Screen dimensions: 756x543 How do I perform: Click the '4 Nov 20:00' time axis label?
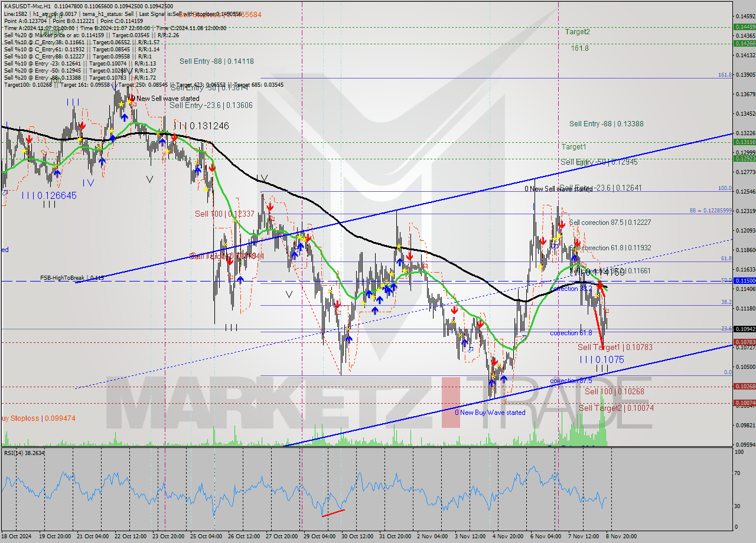click(x=508, y=537)
